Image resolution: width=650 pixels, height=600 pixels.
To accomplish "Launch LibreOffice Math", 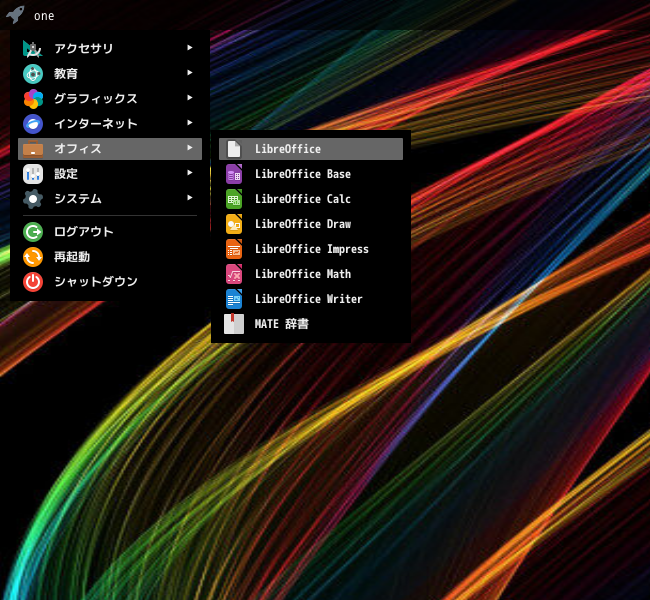I will pyautogui.click(x=311, y=274).
